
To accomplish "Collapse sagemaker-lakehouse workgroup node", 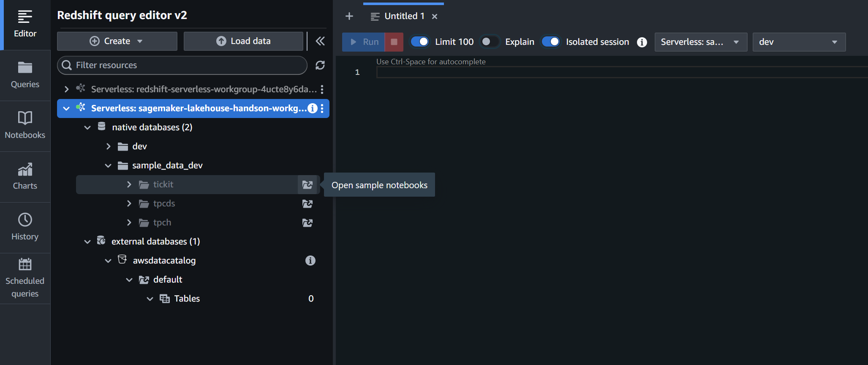I will click(66, 108).
